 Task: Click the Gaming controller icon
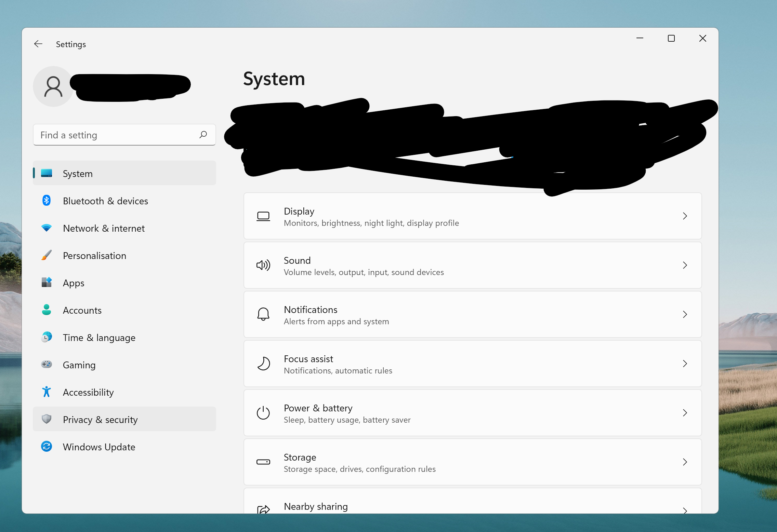tap(47, 365)
